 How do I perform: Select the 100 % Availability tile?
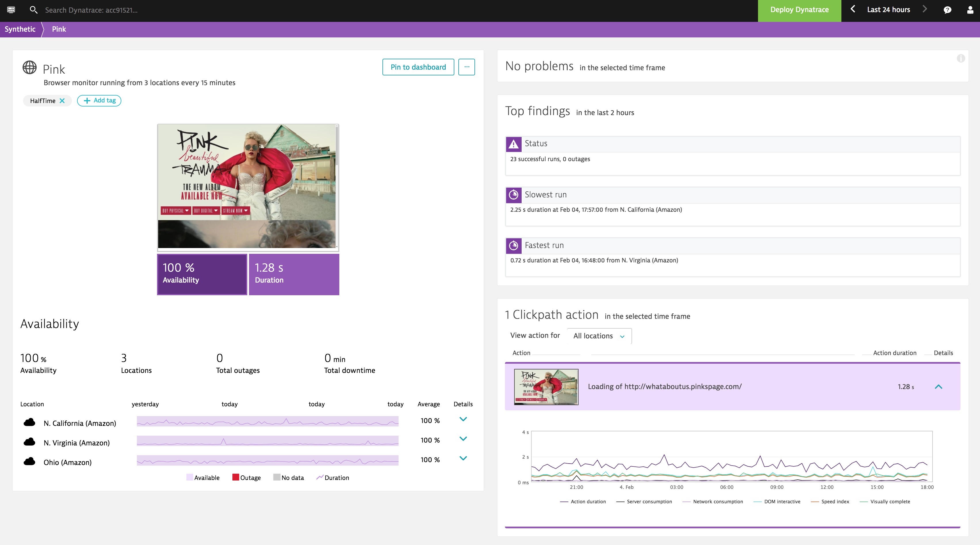click(202, 275)
